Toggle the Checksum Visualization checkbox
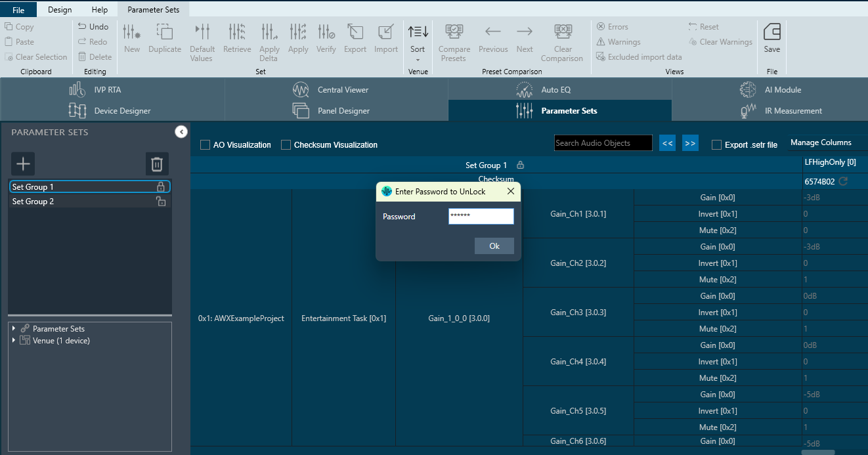The width and height of the screenshot is (868, 455). (x=286, y=145)
